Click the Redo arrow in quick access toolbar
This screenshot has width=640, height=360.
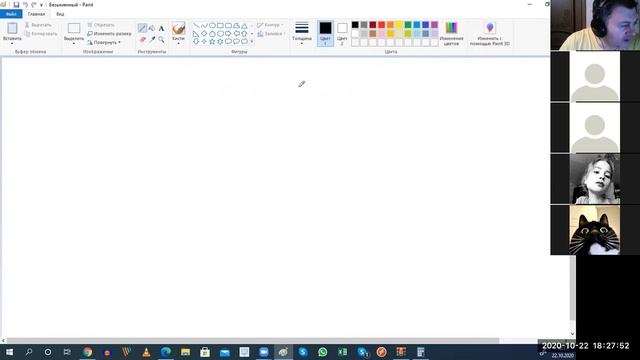(x=34, y=4)
